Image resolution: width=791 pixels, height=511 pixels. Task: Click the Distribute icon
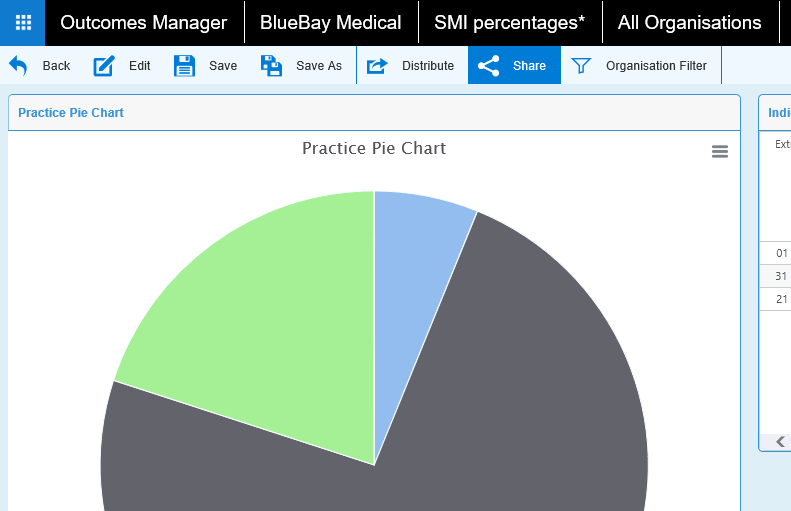click(x=377, y=66)
